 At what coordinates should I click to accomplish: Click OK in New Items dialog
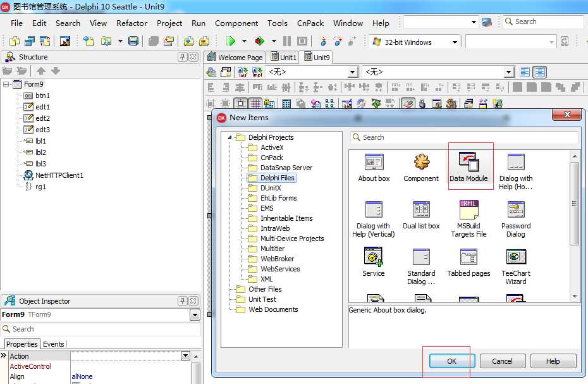click(452, 361)
